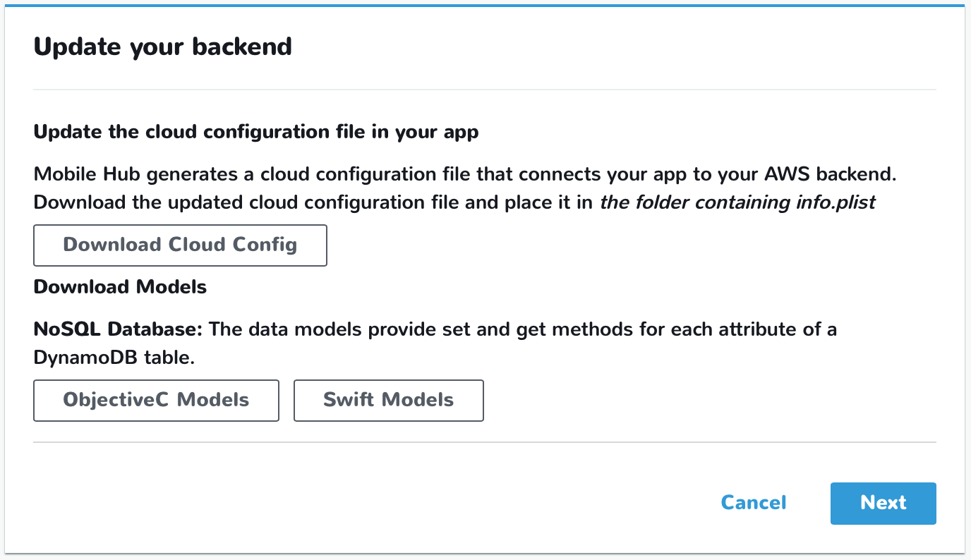Download the ObjectiveC Models
This screenshot has height=560, width=971.
156,400
